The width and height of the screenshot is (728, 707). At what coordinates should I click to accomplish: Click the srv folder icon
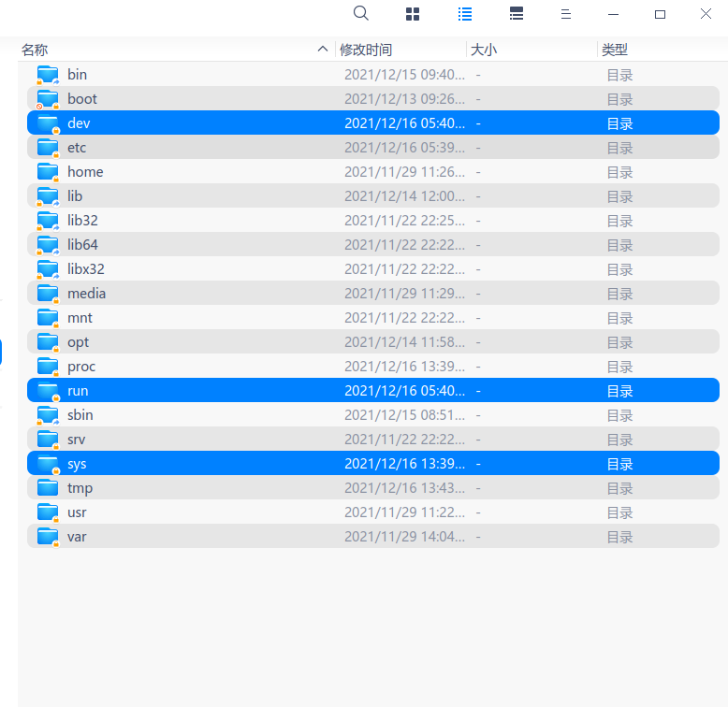coord(48,440)
